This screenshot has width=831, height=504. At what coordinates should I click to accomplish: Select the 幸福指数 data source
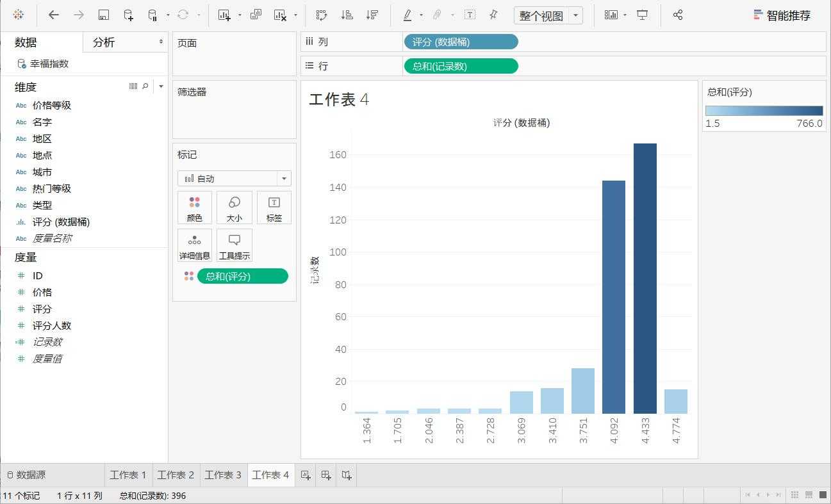(x=43, y=63)
